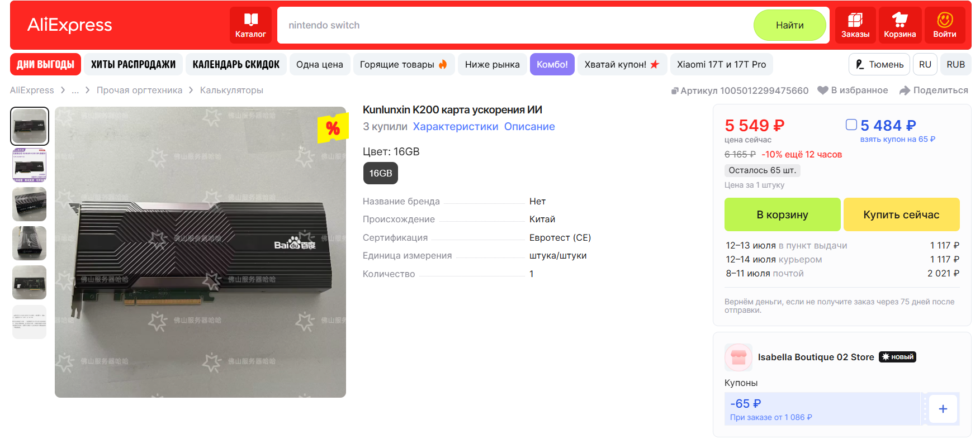Viewport: 980px width, 439px height.
Task: Open the ДНИ ВЫГОДЫ tab
Action: tap(45, 64)
